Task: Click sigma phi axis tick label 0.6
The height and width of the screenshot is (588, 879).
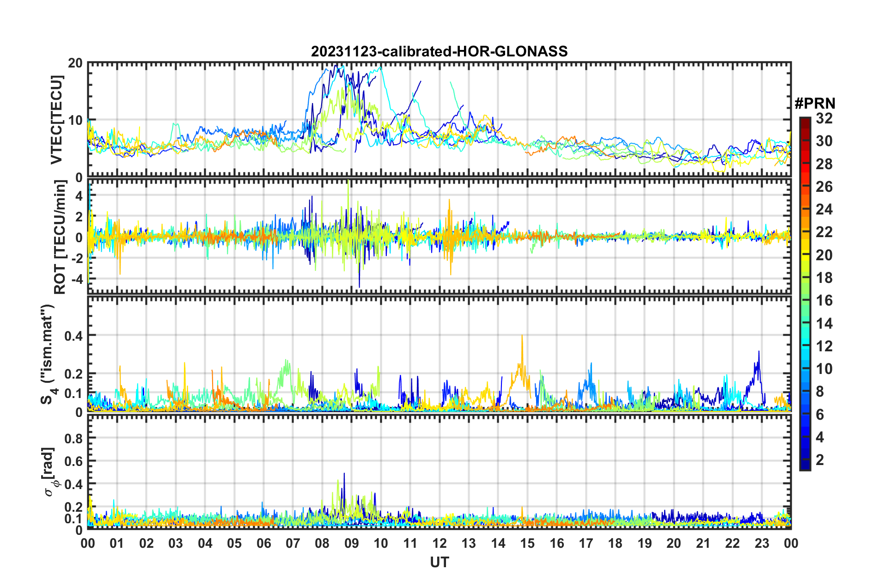Action: 74,461
